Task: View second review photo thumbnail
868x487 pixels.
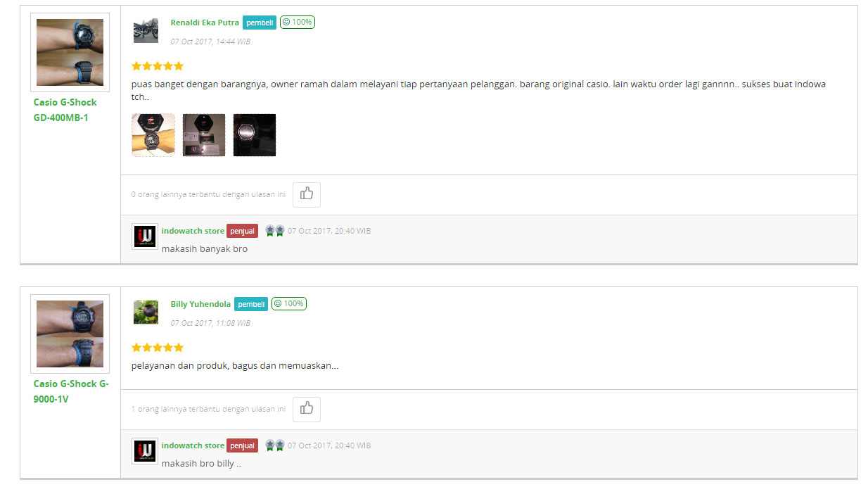Action: point(204,135)
